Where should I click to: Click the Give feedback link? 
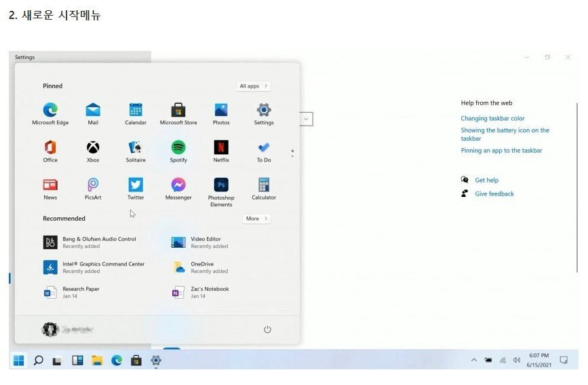494,194
